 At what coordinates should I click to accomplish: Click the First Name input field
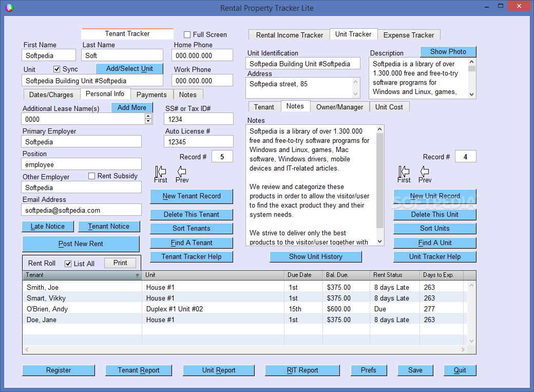tap(49, 55)
